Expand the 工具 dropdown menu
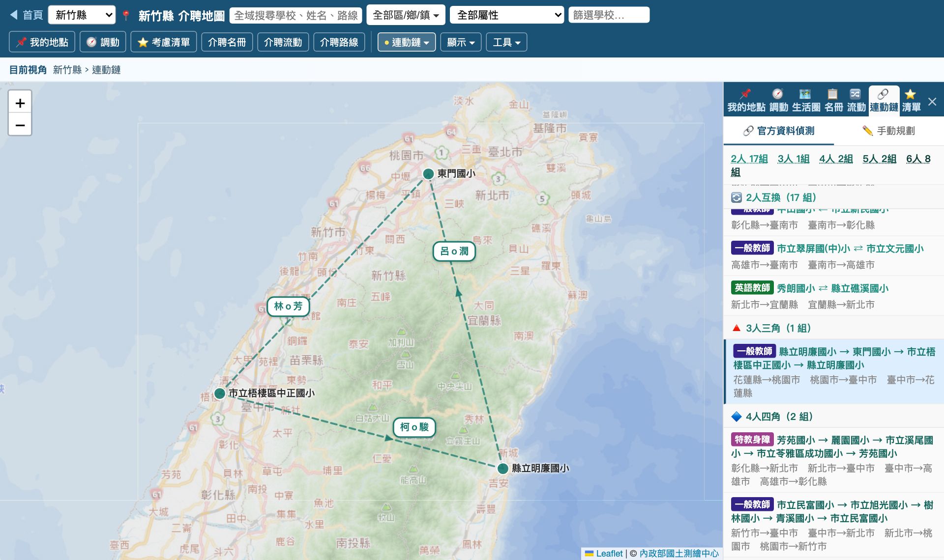Image resolution: width=944 pixels, height=560 pixels. [506, 42]
